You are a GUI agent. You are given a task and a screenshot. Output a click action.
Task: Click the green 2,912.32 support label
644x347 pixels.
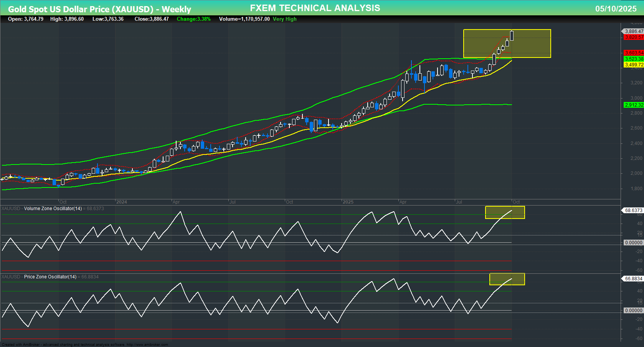point(633,105)
